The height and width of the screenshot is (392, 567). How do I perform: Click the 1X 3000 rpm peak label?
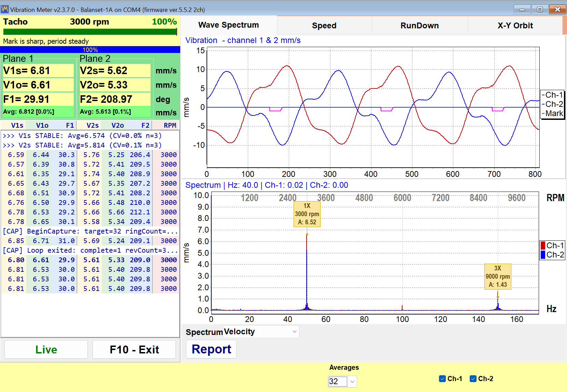pyautogui.click(x=307, y=214)
